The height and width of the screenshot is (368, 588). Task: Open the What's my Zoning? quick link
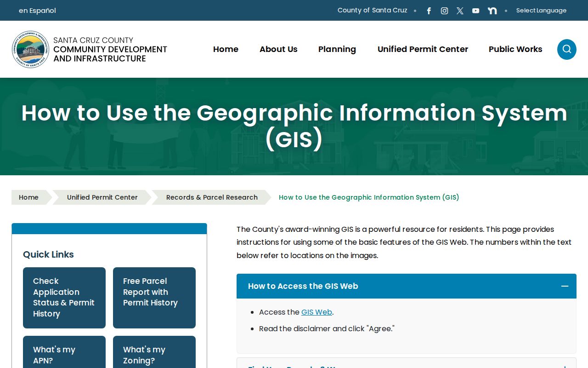[154, 352]
